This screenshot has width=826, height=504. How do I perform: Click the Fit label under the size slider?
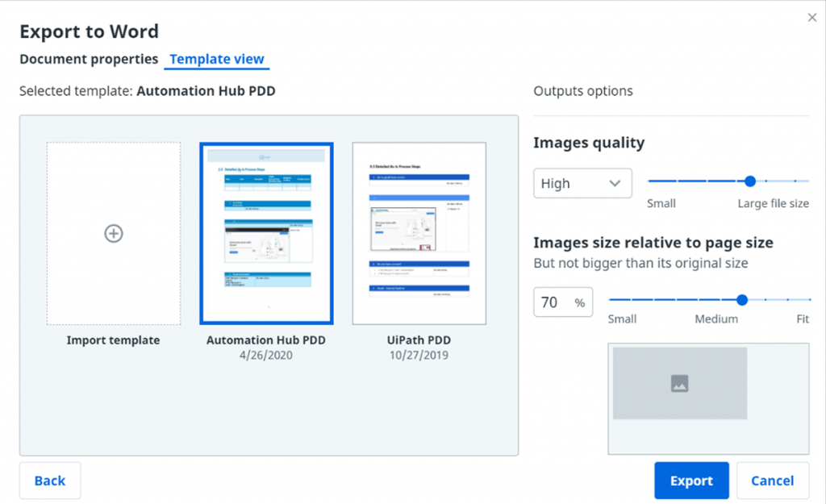point(803,319)
